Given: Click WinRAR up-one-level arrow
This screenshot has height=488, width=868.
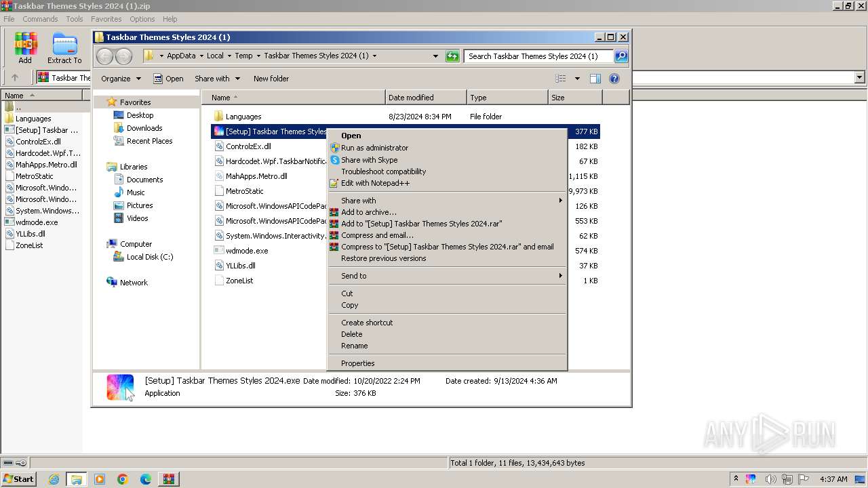Looking at the screenshot, I should click(15, 77).
